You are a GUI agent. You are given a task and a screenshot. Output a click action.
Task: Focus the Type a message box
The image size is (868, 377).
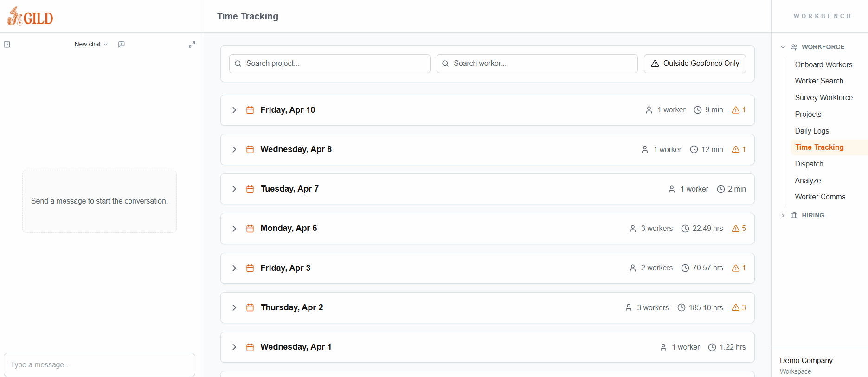coord(99,365)
